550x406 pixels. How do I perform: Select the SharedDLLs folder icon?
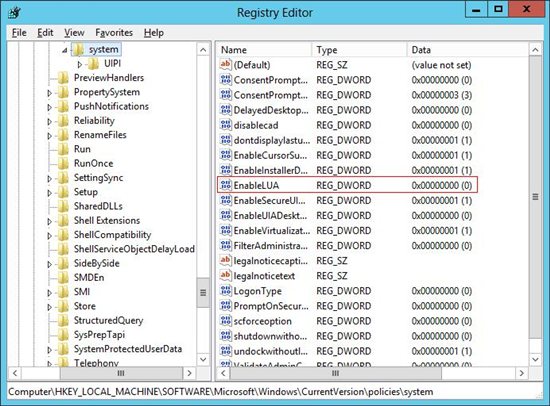point(63,206)
